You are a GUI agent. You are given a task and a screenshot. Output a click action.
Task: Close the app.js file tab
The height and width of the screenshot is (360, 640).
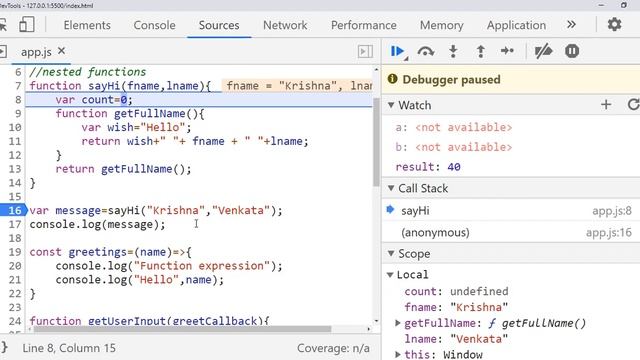tap(61, 51)
